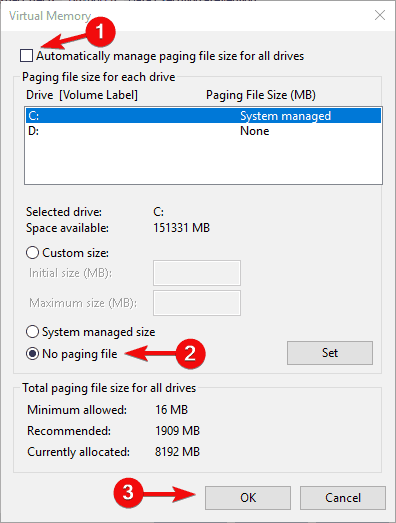Click the red number 2 annotation badge

point(190,354)
